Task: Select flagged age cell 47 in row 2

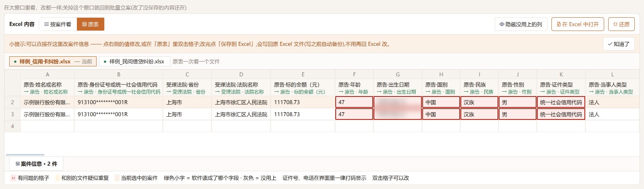Action: coord(354,102)
